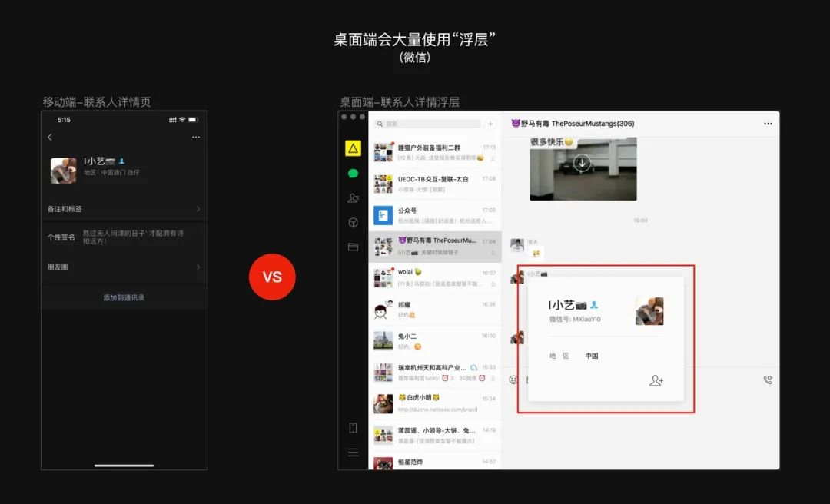Open the Contacts icon in desktop sidebar
The height and width of the screenshot is (504, 830).
353,198
